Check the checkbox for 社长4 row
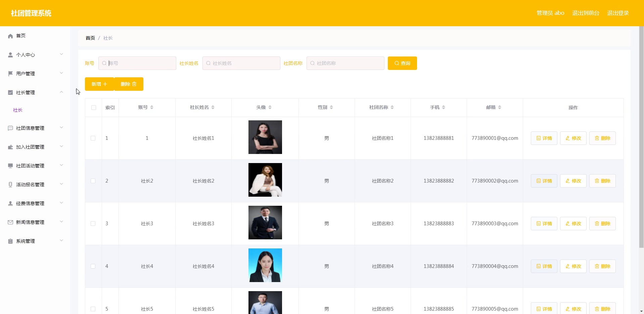This screenshot has height=314, width=644. (93, 266)
